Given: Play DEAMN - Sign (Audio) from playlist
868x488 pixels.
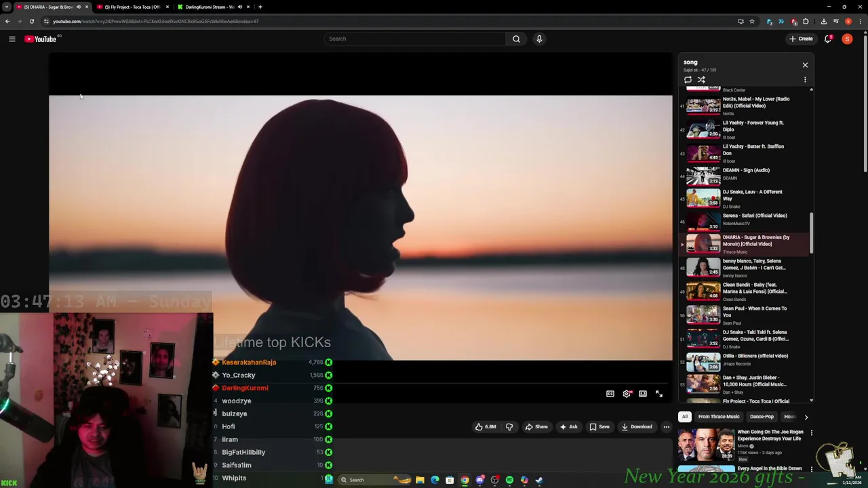Looking at the screenshot, I should pyautogui.click(x=745, y=175).
